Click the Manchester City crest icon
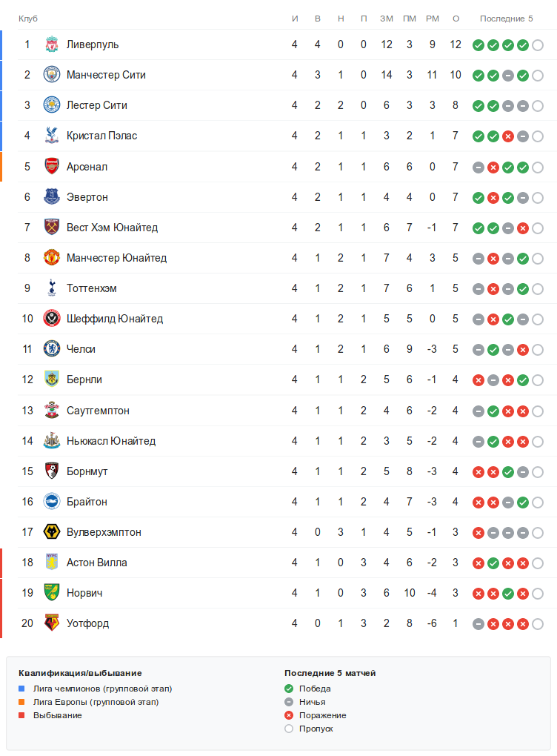Screen dimensions: 557x756 [x=52, y=75]
